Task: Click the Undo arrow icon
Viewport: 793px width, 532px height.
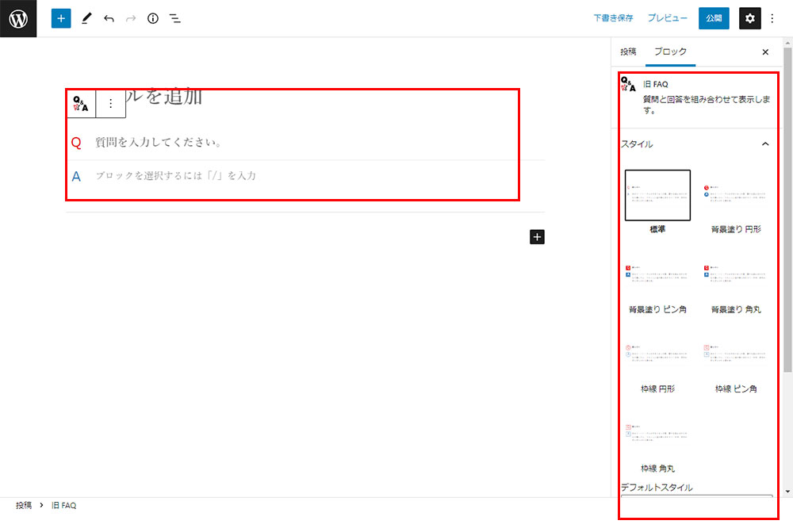Action: tap(109, 18)
